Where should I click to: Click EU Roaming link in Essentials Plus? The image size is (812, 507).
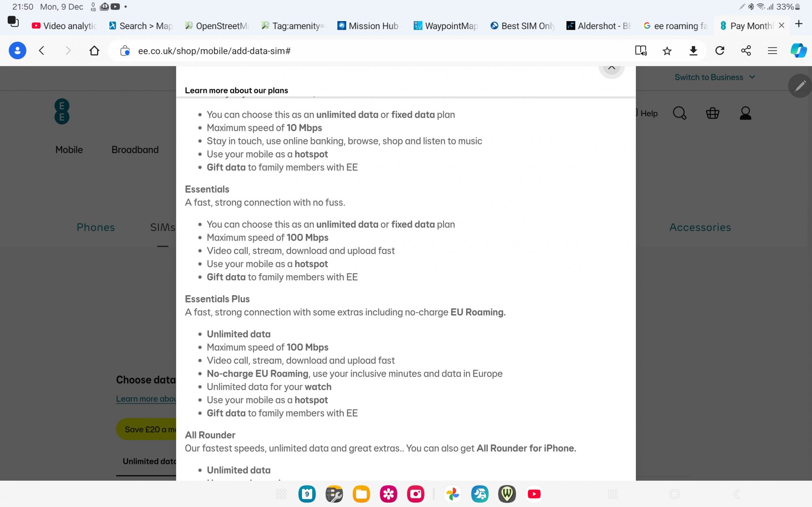click(477, 311)
